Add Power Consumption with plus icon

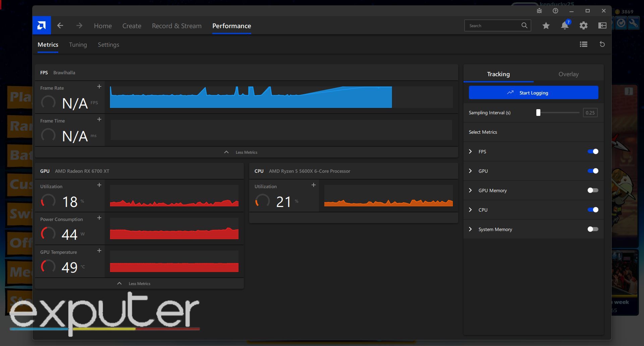99,218
